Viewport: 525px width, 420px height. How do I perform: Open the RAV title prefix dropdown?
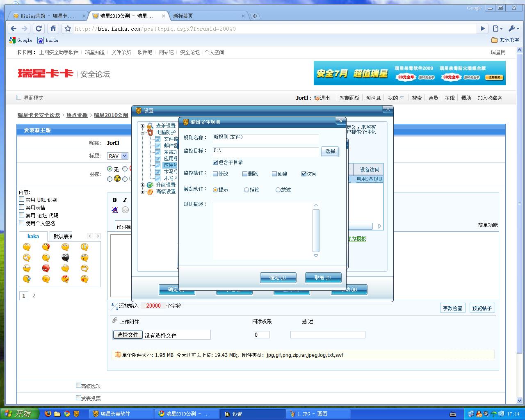(x=118, y=156)
